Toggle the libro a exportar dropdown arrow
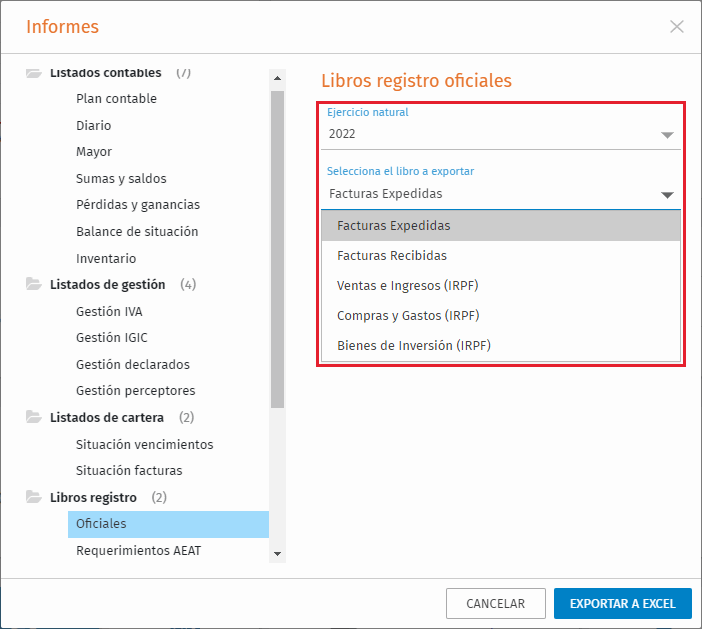The image size is (702, 629). point(667,195)
